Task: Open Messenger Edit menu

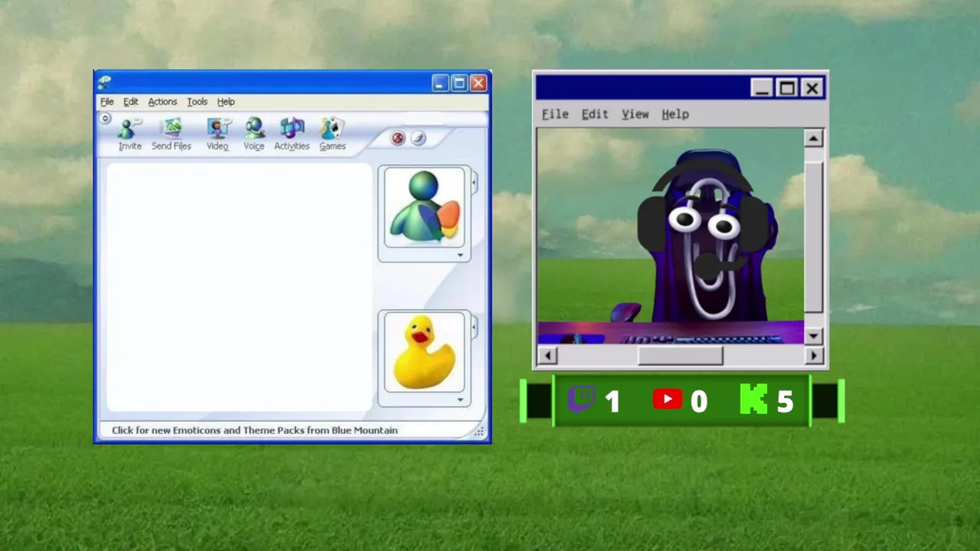Action: pyautogui.click(x=131, y=102)
